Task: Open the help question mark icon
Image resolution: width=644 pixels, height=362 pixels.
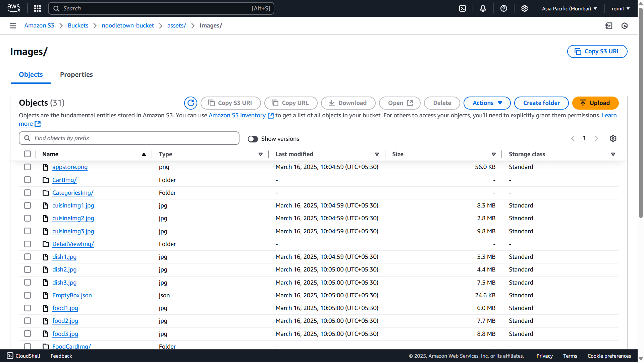Action: click(x=504, y=8)
